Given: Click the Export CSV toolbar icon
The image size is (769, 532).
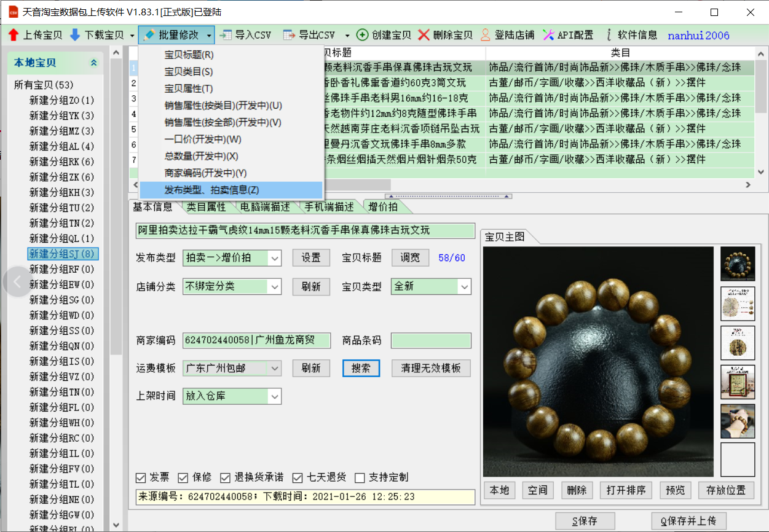Looking at the screenshot, I should coord(290,35).
